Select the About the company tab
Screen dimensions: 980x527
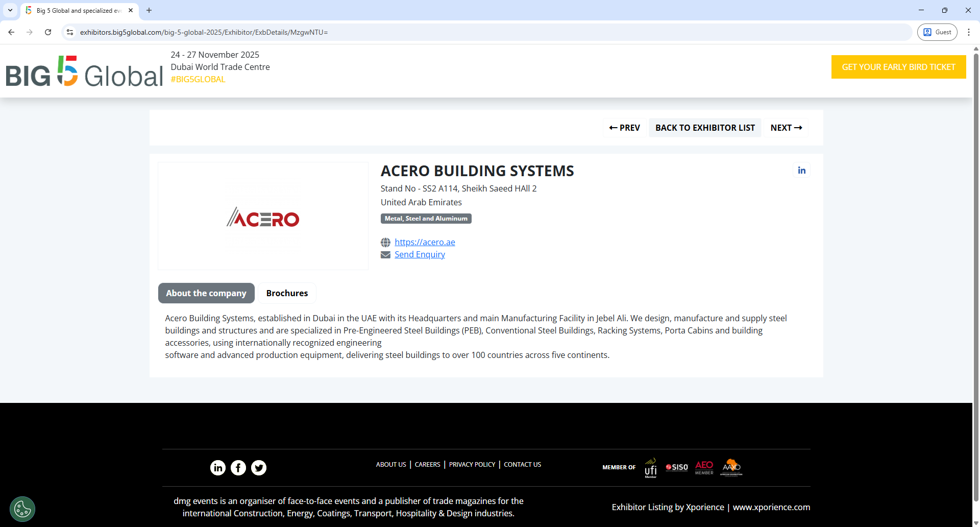point(206,293)
